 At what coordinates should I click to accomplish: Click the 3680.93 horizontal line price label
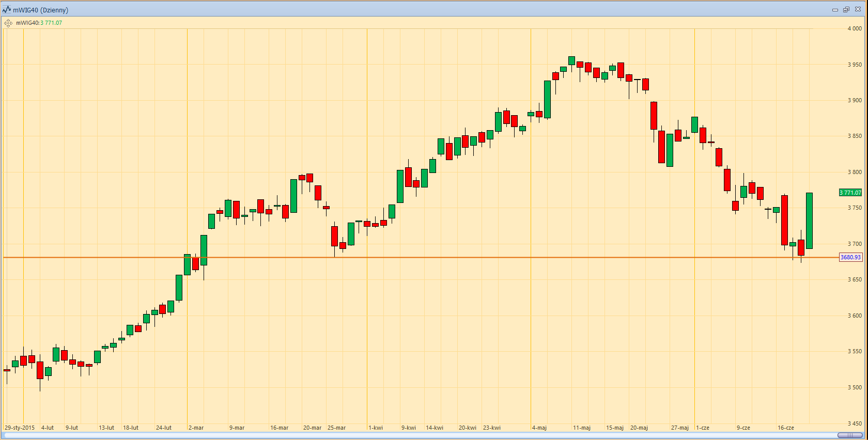click(x=850, y=257)
